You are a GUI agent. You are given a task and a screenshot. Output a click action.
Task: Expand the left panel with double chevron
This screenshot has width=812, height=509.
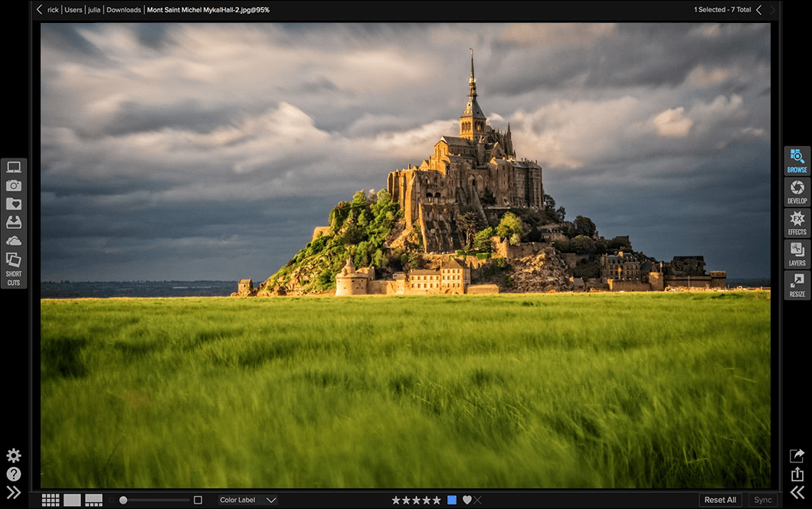14,492
